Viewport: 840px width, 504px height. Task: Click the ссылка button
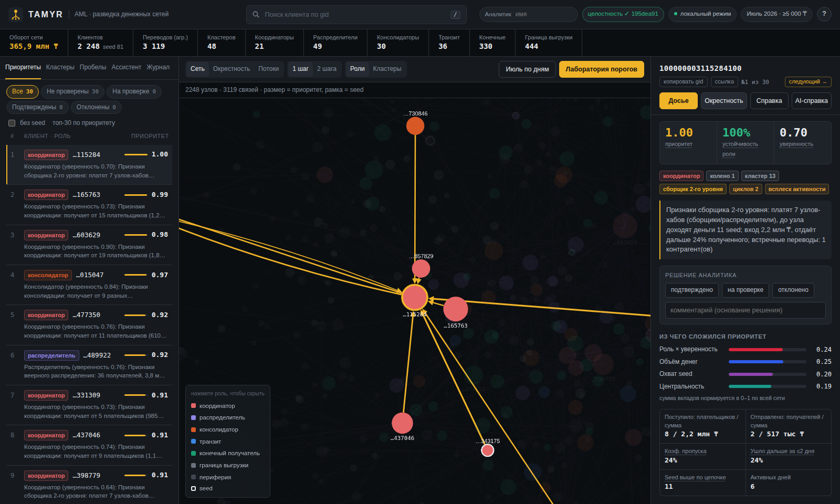coord(724,82)
